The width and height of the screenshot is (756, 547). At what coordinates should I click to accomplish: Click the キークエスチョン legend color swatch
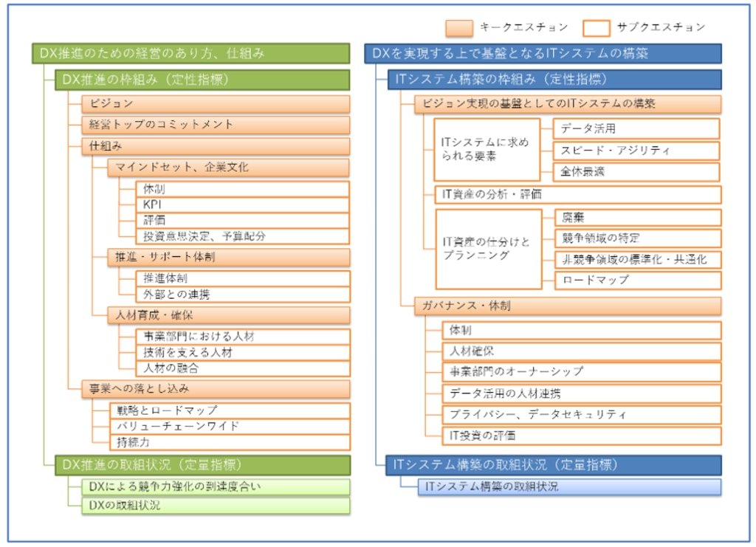tap(460, 27)
